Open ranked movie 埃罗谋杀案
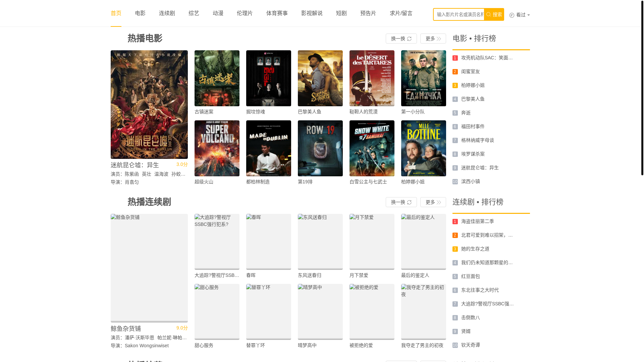This screenshot has width=644, height=362. click(473, 154)
